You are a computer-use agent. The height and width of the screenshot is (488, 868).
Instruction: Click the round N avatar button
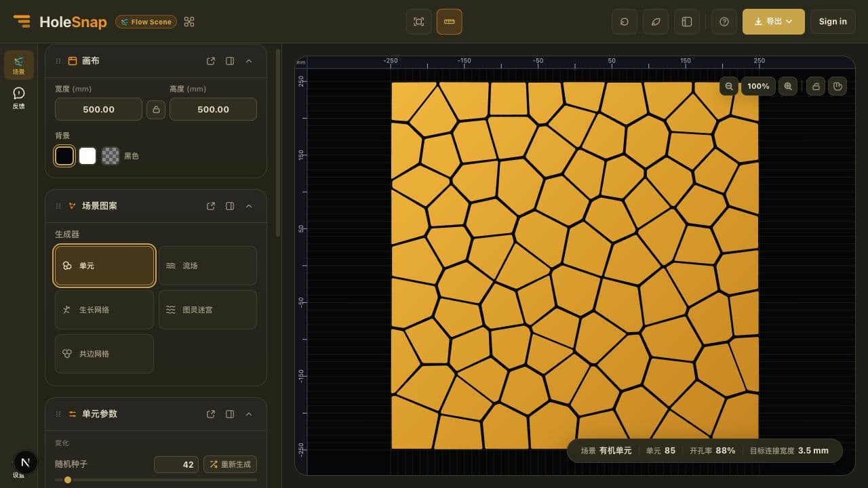pos(26,462)
